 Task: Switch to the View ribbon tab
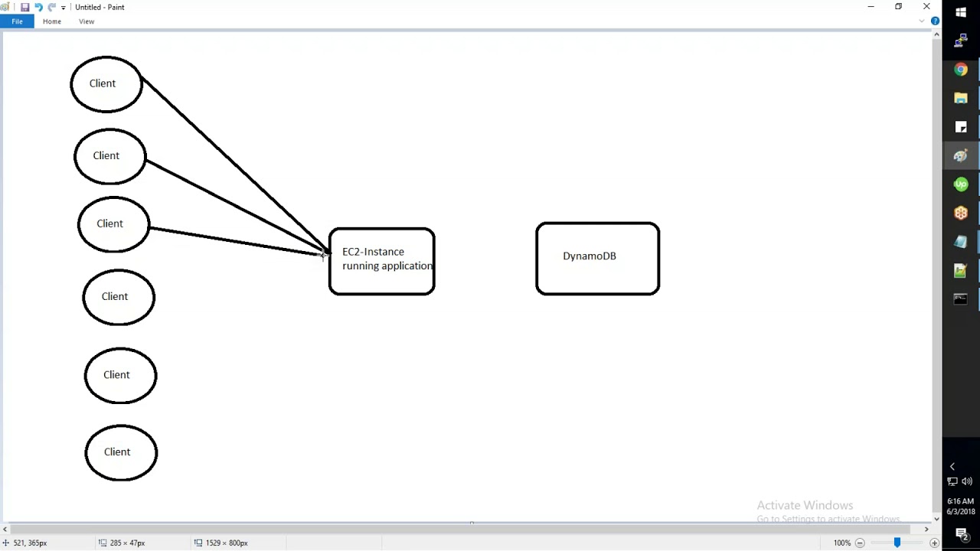pyautogui.click(x=87, y=21)
